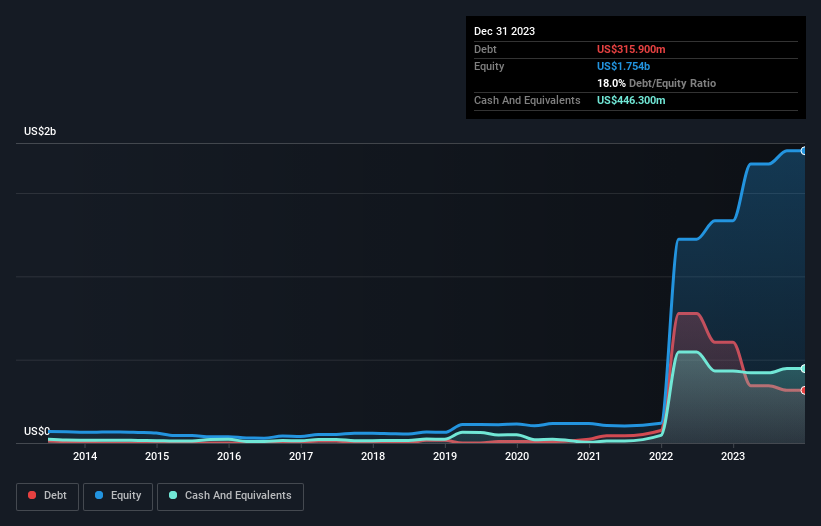Viewport: 821px width, 526px height.
Task: Click the 2014 x-axis label
Action: [85, 456]
